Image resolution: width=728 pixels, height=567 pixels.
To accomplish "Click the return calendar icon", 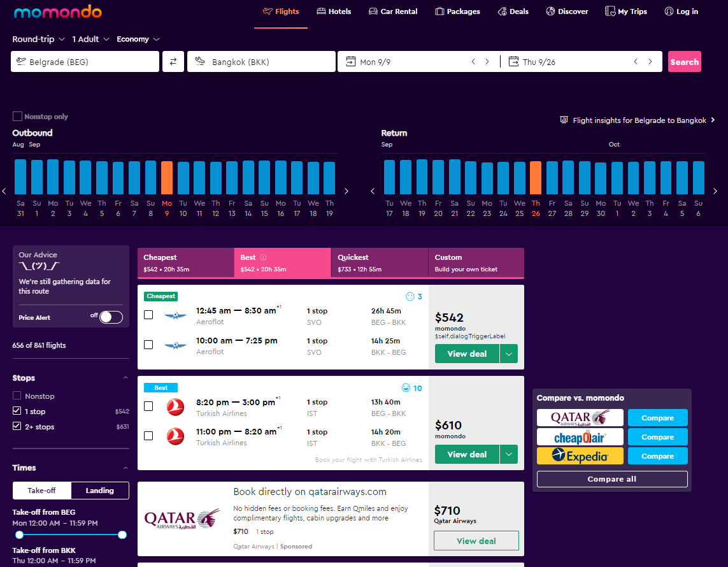I will coord(513,62).
